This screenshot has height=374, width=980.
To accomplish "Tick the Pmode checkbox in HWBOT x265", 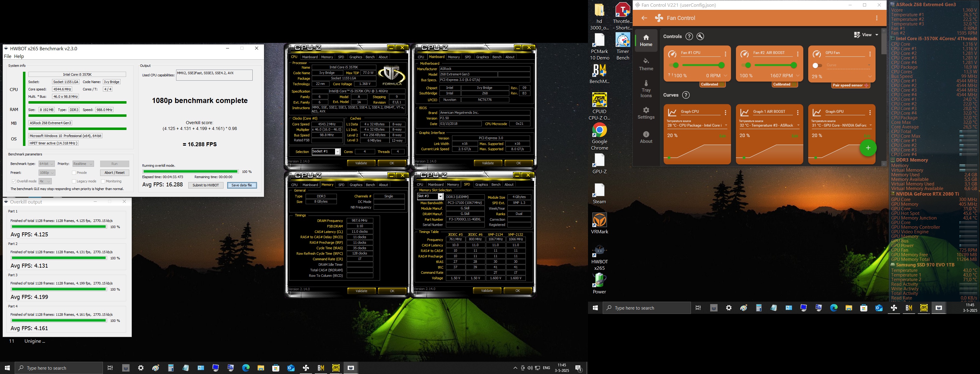I will 74,173.
